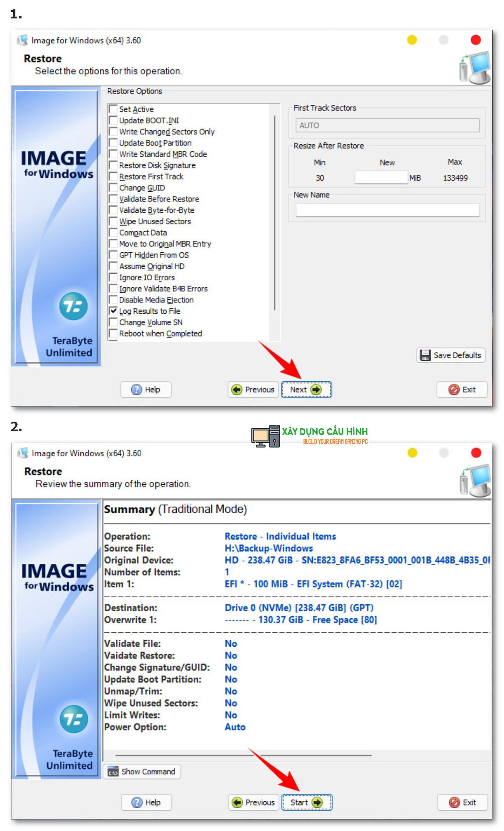Viewport: 504px width, 831px height.
Task: Enable Restore First Track checkbox
Action: point(113,176)
